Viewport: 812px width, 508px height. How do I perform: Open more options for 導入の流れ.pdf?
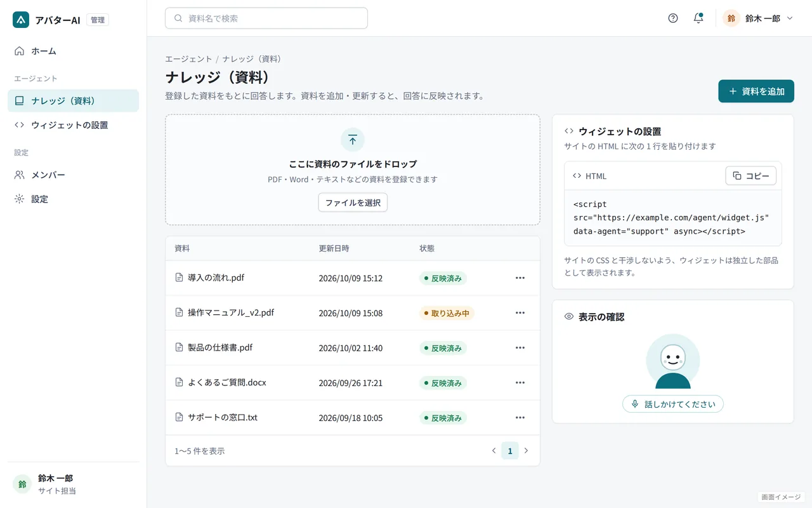(x=520, y=278)
